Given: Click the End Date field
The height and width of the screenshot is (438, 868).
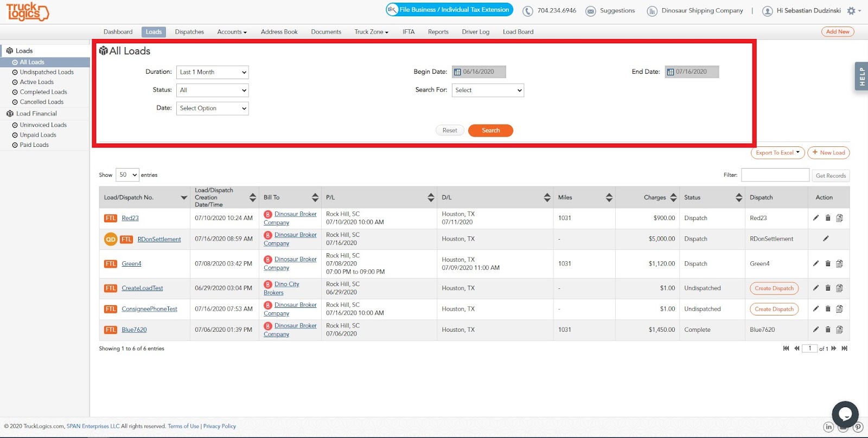Looking at the screenshot, I should (x=692, y=72).
